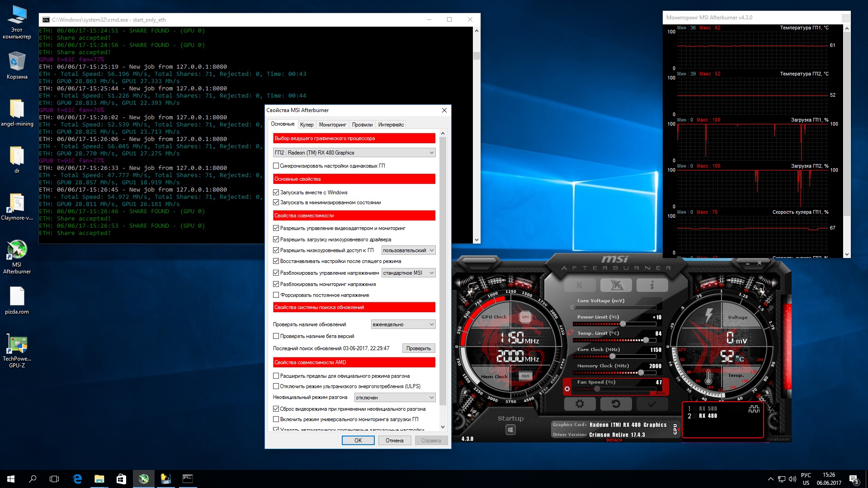Toggle 'Разрешить загрузку низкоуровневого драйвера'
Image resolution: width=868 pixels, height=488 pixels.
coord(276,239)
